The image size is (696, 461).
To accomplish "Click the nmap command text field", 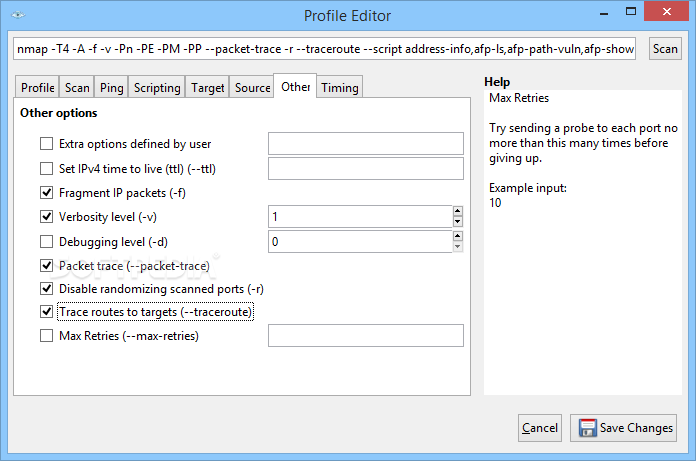I will click(x=324, y=49).
